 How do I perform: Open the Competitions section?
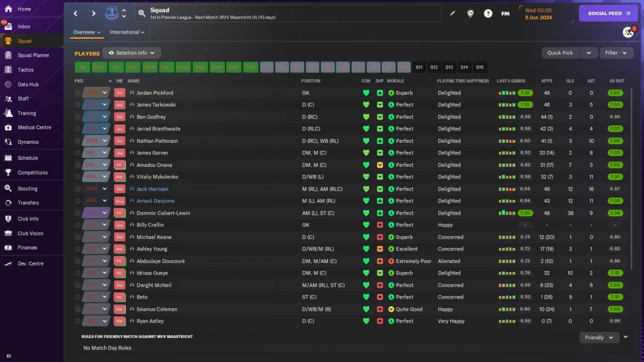pos(32,172)
